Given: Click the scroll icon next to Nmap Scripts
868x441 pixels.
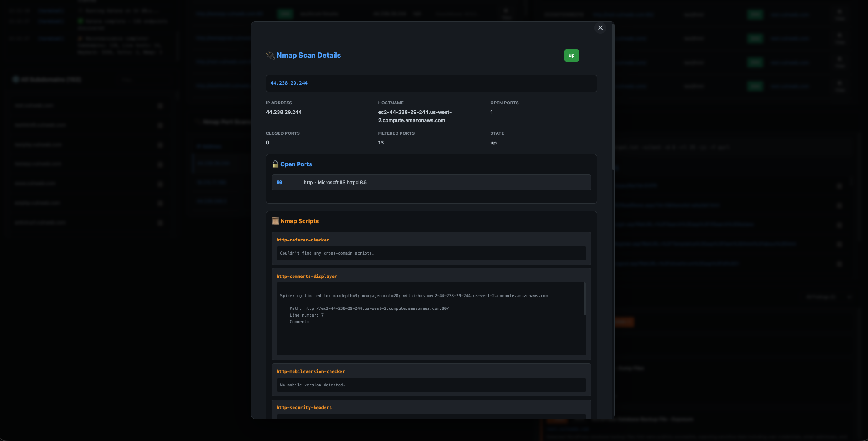Looking at the screenshot, I should click(275, 221).
